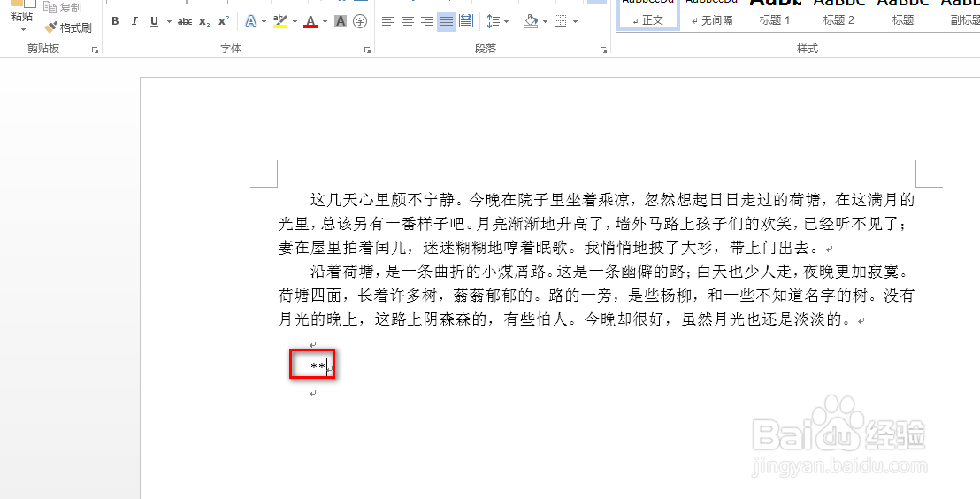
Task: Place cursor after the ** characters
Action: (x=327, y=366)
